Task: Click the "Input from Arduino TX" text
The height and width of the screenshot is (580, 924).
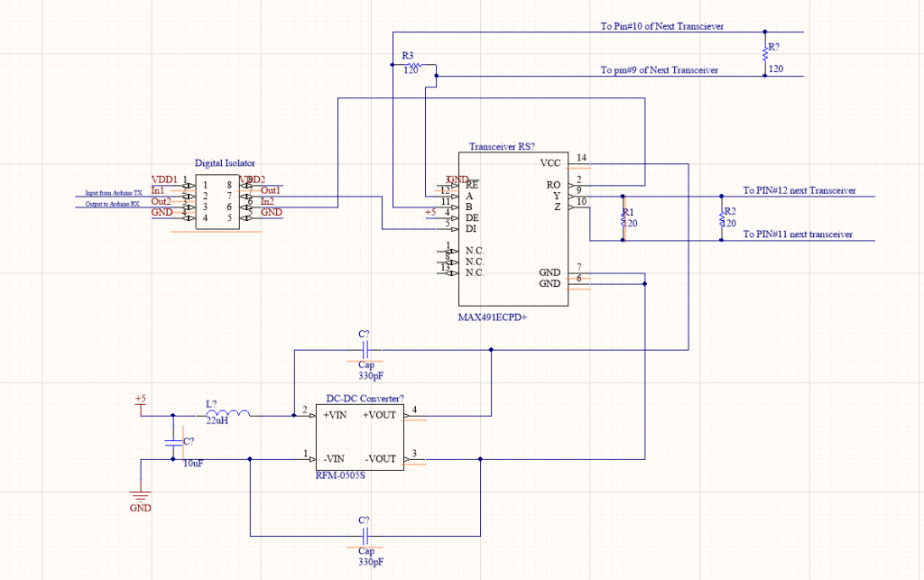Action: pyautogui.click(x=113, y=193)
